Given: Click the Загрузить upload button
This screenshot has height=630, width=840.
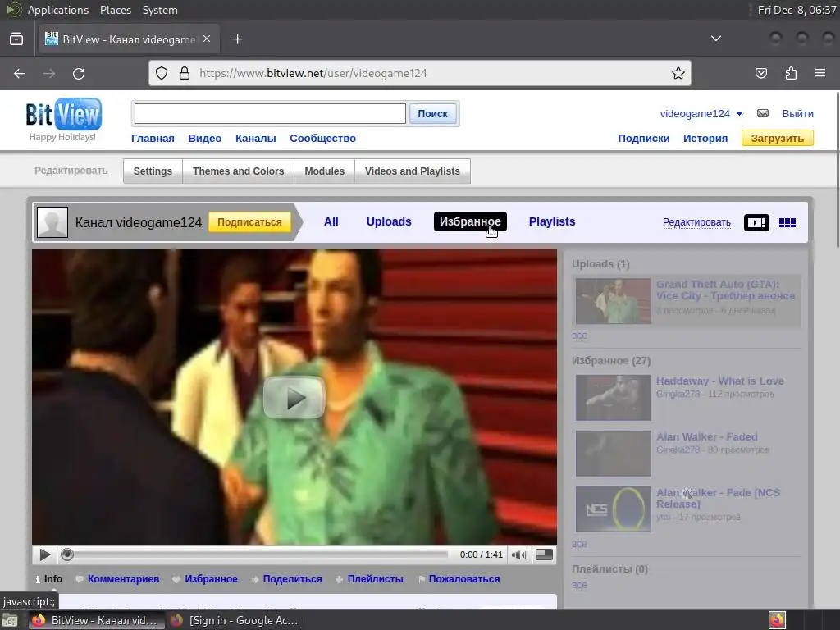Looking at the screenshot, I should (778, 138).
